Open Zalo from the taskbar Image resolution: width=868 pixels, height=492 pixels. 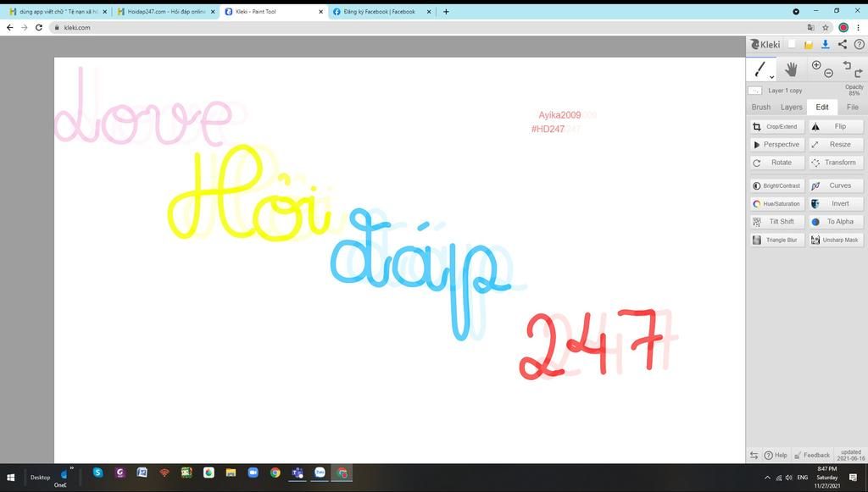[320, 473]
